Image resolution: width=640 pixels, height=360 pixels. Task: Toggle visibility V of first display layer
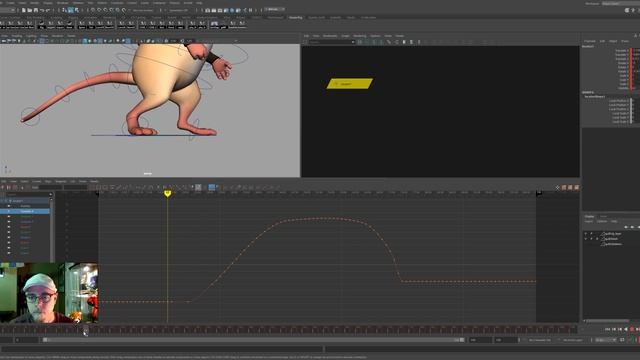click(586, 234)
